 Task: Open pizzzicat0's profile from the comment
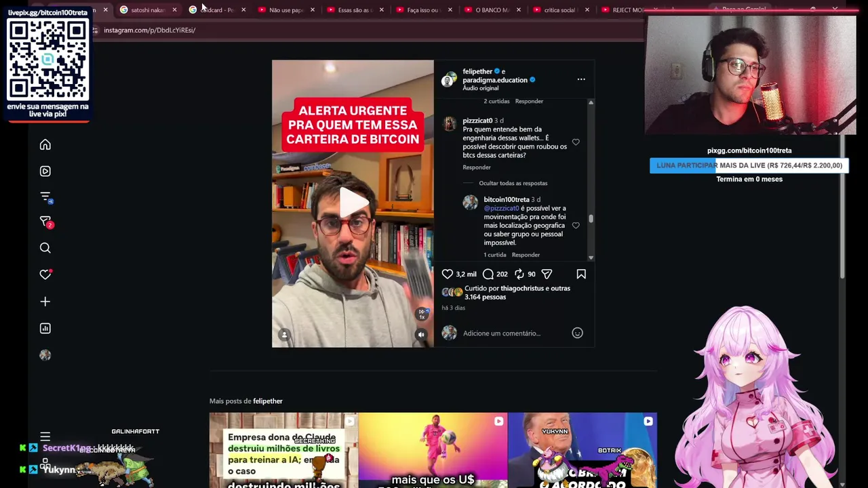[x=477, y=121]
